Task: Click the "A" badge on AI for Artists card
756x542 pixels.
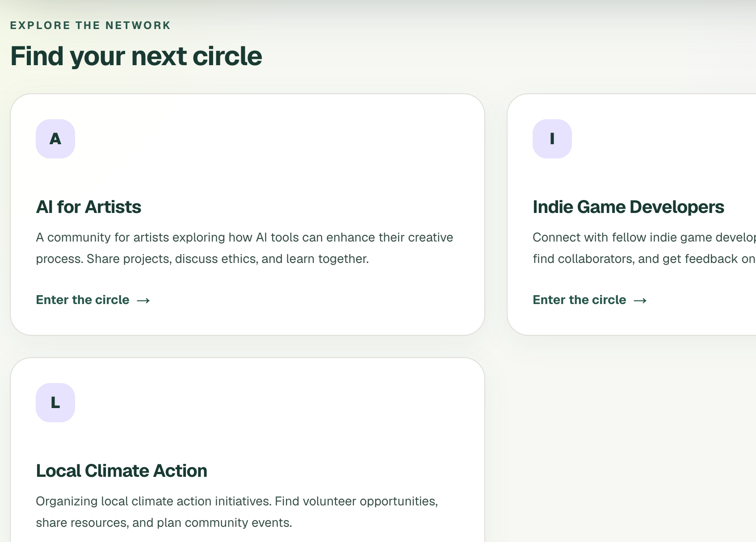Action: [55, 139]
